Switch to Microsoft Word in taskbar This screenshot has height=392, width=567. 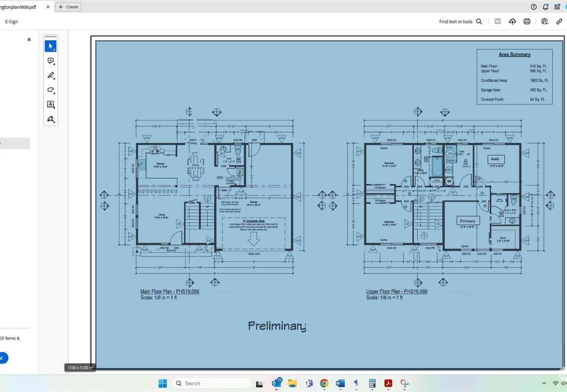[340, 383]
